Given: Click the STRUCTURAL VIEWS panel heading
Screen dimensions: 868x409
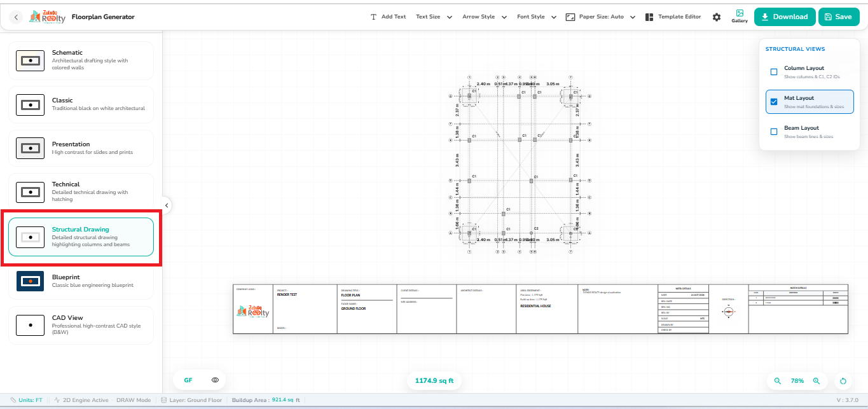Looking at the screenshot, I should (795, 49).
